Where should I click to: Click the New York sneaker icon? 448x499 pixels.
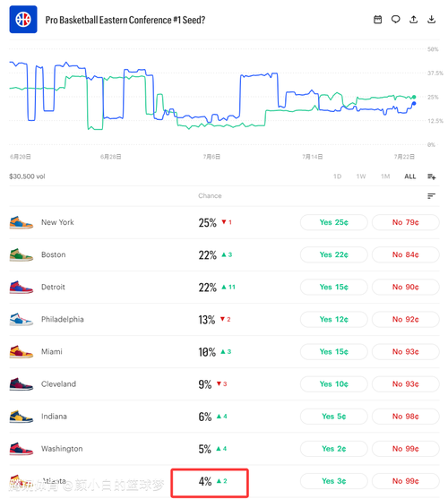pyautogui.click(x=21, y=222)
